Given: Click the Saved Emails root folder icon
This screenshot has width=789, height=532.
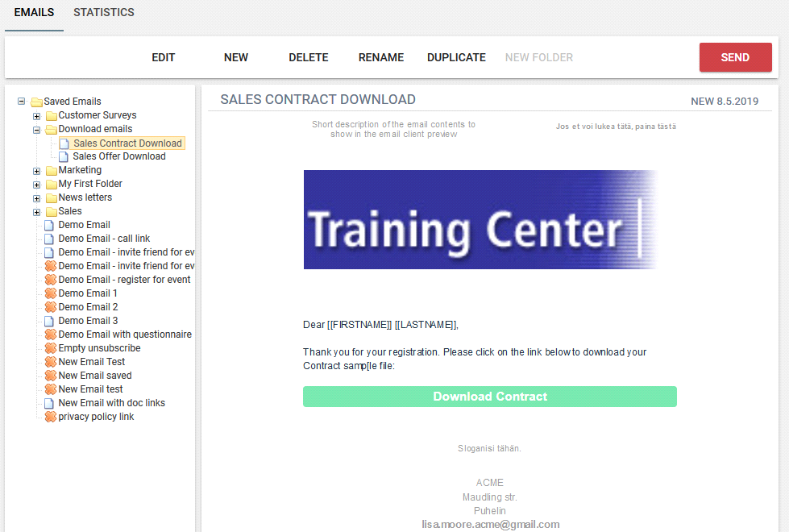Looking at the screenshot, I should coord(36,102).
